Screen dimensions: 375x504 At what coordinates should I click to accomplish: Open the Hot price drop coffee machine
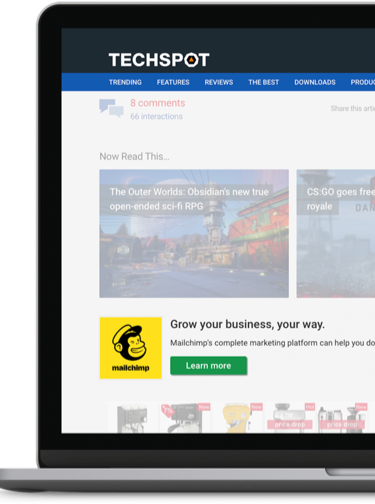(290, 418)
